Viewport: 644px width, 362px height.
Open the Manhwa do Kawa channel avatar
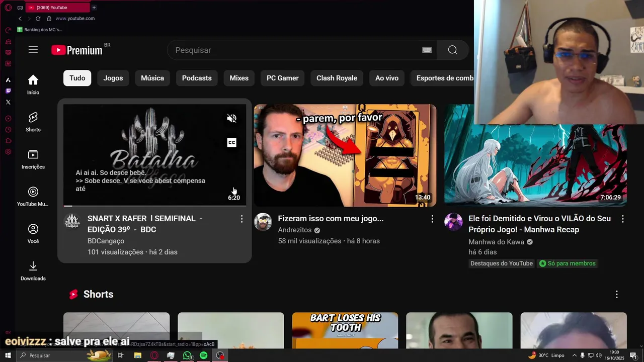coord(453,222)
